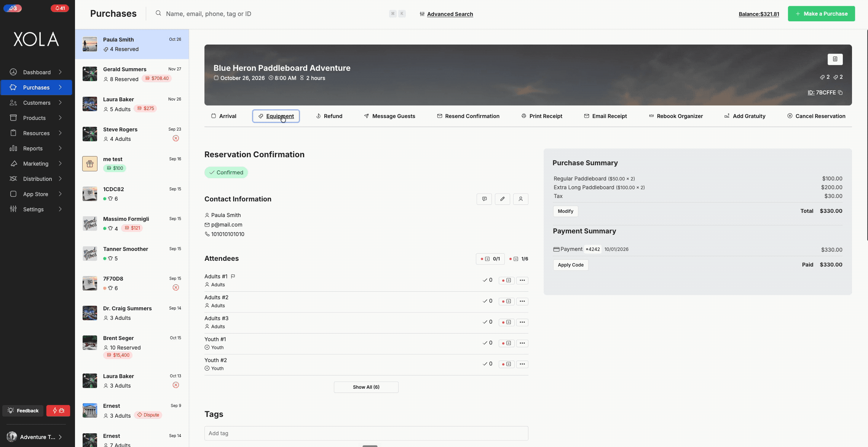The width and height of the screenshot is (868, 447).
Task: Click the Add tag input field
Action: (x=366, y=433)
